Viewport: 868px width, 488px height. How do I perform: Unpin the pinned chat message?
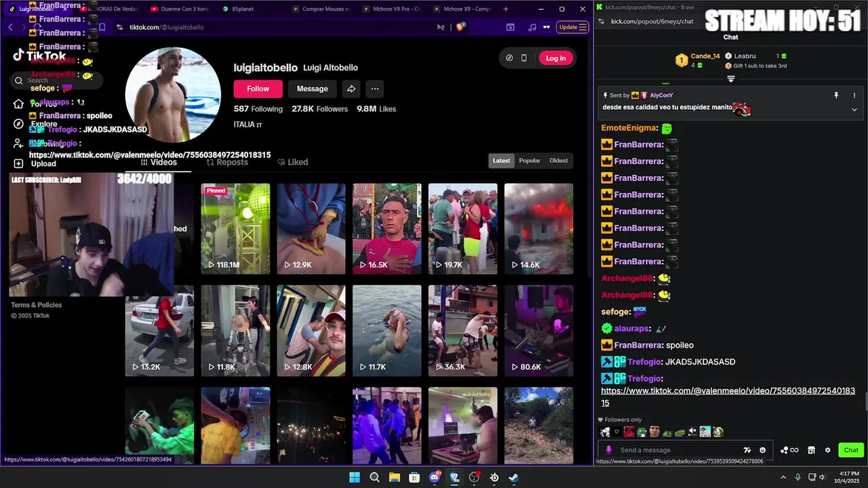point(836,96)
